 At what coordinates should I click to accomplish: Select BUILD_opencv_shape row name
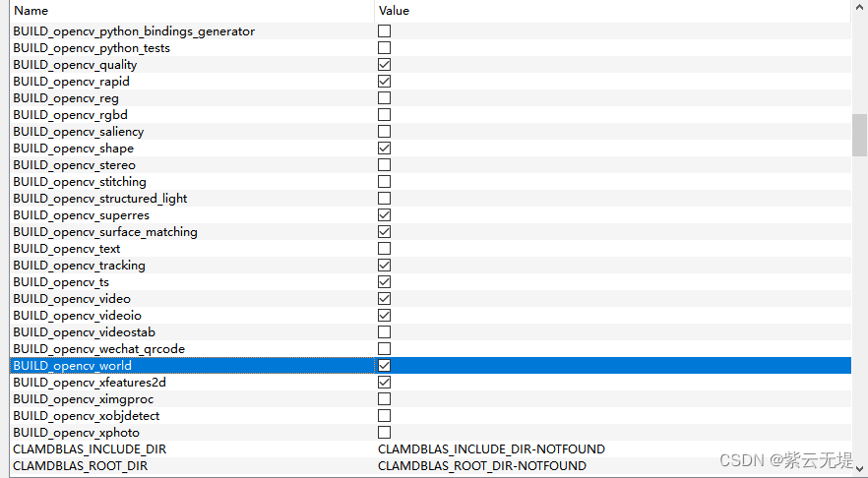click(74, 149)
